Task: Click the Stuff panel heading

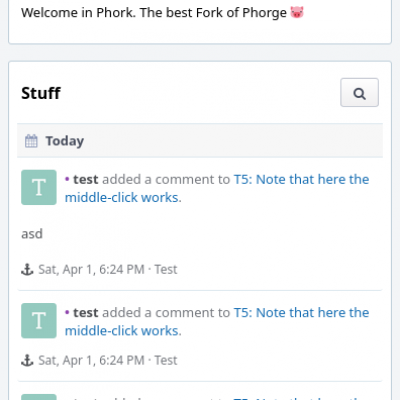Action: click(x=41, y=93)
